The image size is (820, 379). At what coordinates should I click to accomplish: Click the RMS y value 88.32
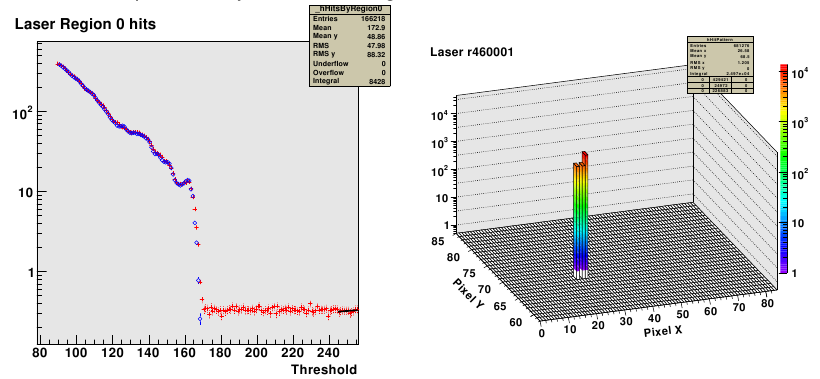click(377, 54)
